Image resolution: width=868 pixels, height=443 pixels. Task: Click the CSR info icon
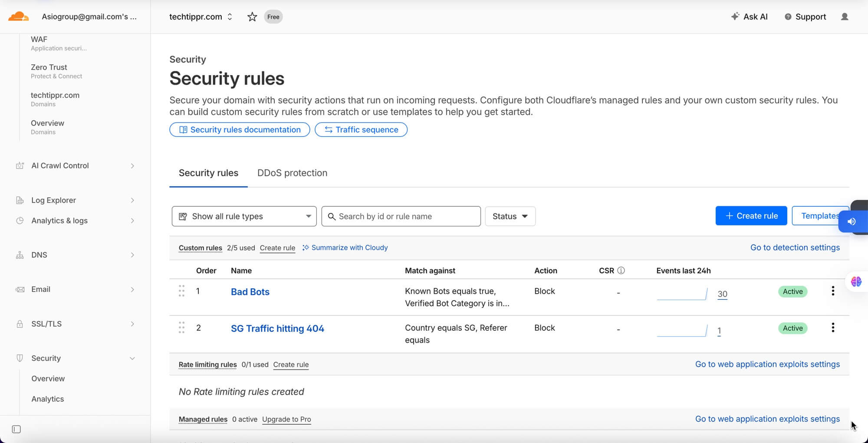pos(621,271)
